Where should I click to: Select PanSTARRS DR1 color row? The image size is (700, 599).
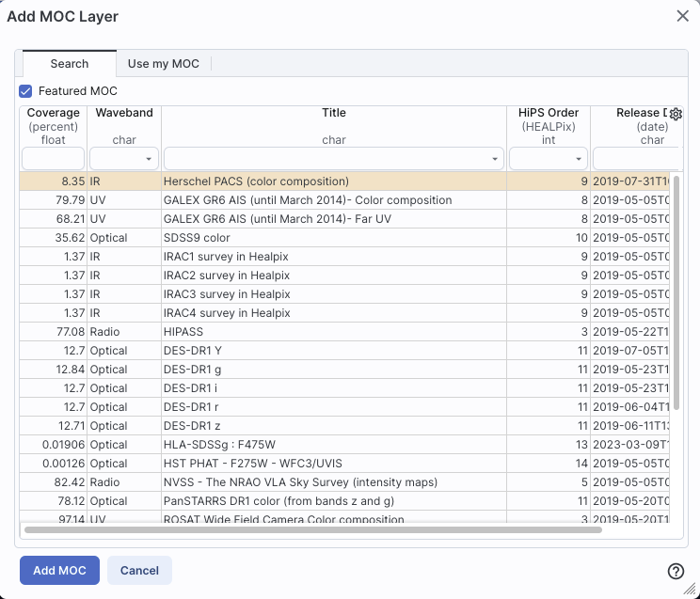tap(344, 501)
